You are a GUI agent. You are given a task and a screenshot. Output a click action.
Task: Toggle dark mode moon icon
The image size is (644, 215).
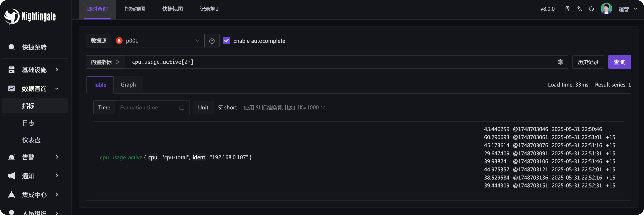[x=591, y=9]
